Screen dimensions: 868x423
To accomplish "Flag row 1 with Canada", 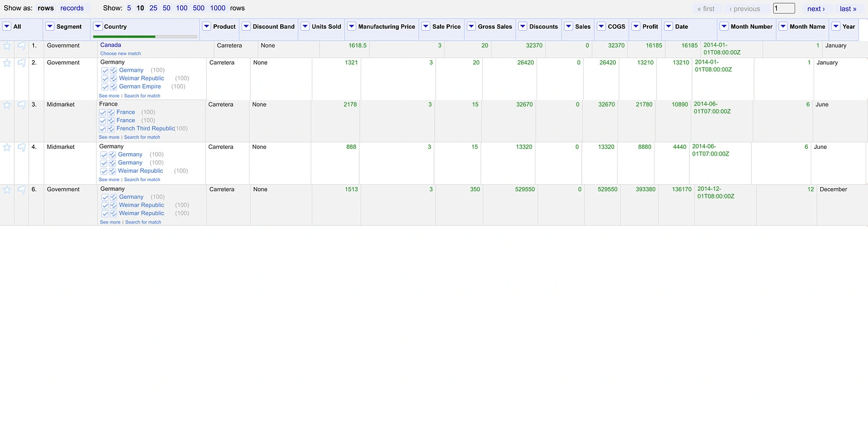I will coord(21,46).
